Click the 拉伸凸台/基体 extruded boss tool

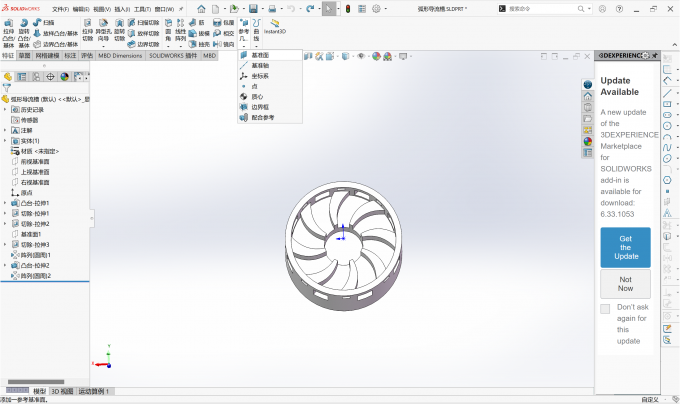(x=8, y=33)
